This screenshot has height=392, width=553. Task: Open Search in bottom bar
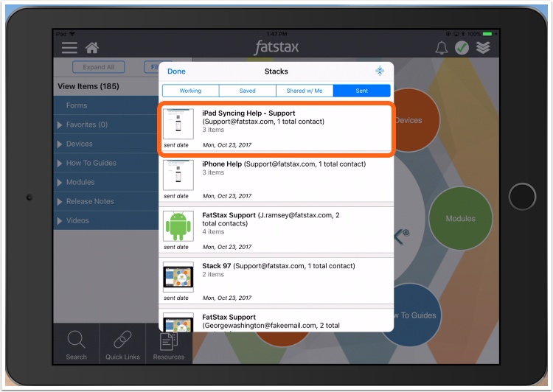pos(76,345)
